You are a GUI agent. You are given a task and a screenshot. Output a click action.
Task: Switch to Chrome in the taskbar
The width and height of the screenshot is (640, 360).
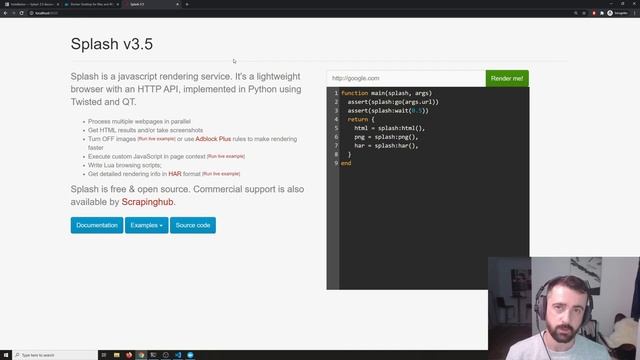[141, 355]
